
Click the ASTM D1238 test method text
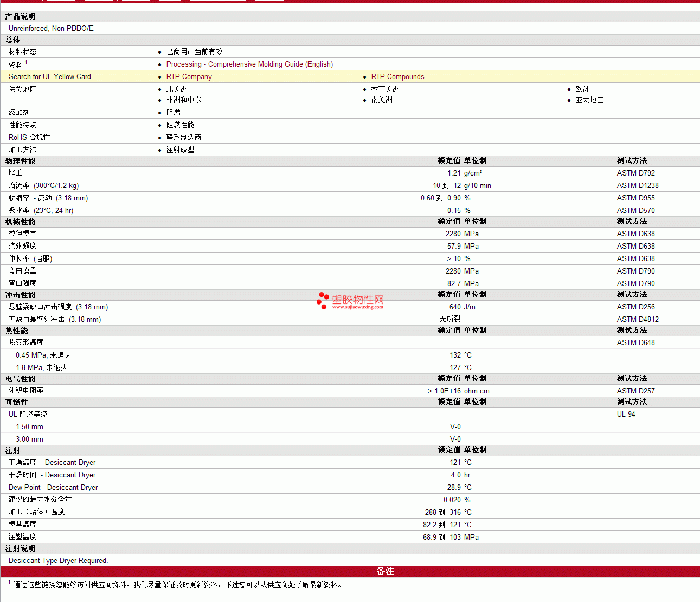638,185
